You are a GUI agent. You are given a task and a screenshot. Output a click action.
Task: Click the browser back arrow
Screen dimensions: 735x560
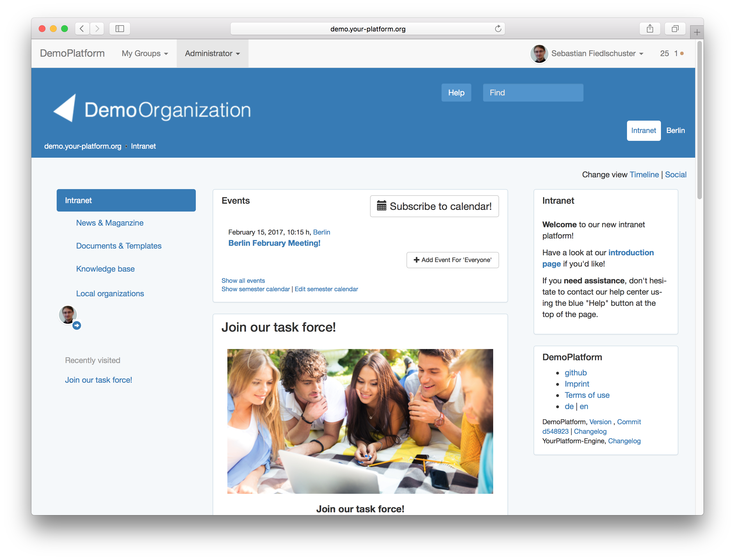pyautogui.click(x=82, y=29)
